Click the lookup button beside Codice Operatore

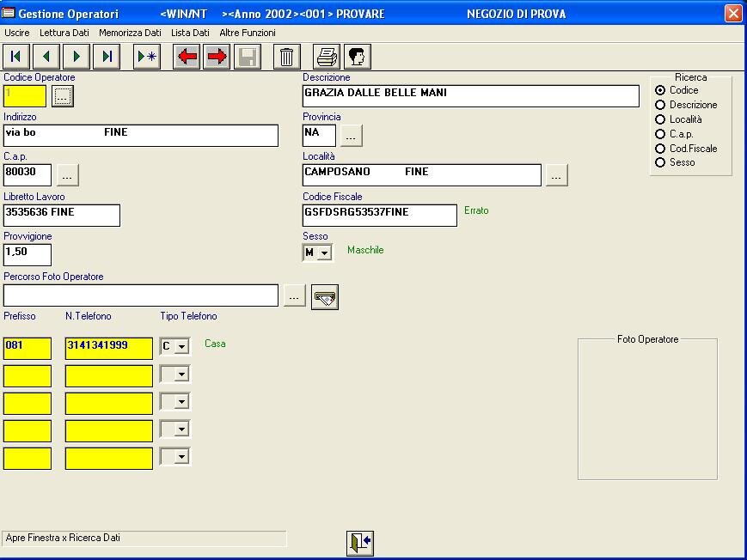(x=63, y=96)
